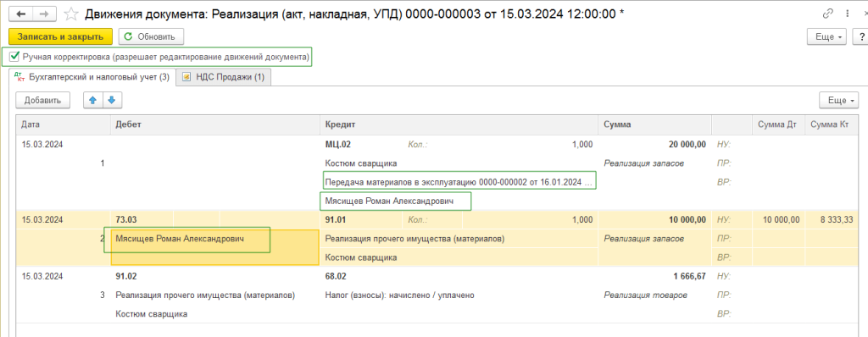Viewport: 868px width, 337px height.
Task: Click Реализация прочего имущества under 91.01
Action: pos(415,239)
